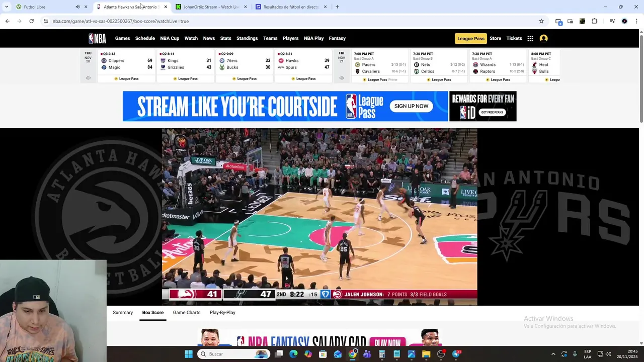Open OBS Studio from the taskbar
This screenshot has height=362, width=644.
tap(441, 354)
